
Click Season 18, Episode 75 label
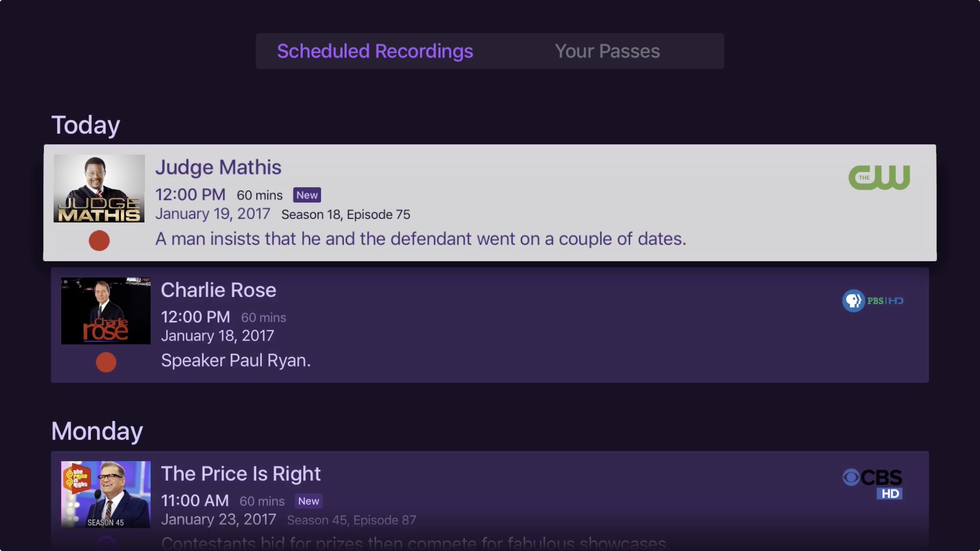tap(346, 214)
